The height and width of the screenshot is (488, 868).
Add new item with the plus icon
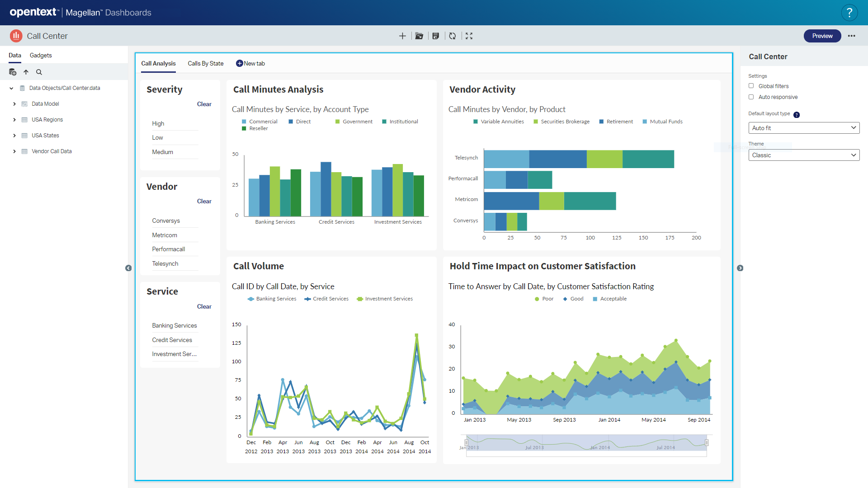coord(402,36)
